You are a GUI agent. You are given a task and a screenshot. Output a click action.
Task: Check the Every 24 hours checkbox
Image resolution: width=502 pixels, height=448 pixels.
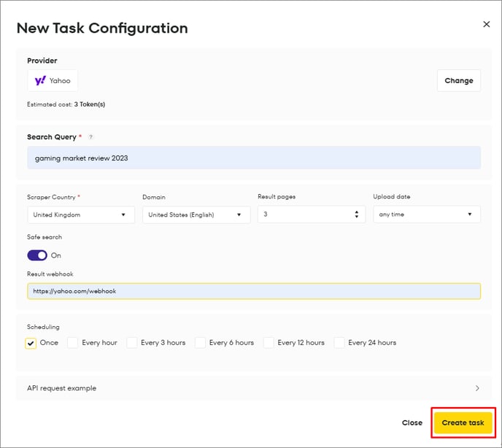click(339, 343)
